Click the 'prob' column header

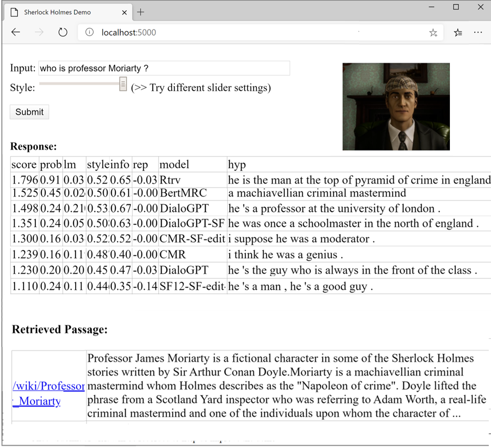50,165
